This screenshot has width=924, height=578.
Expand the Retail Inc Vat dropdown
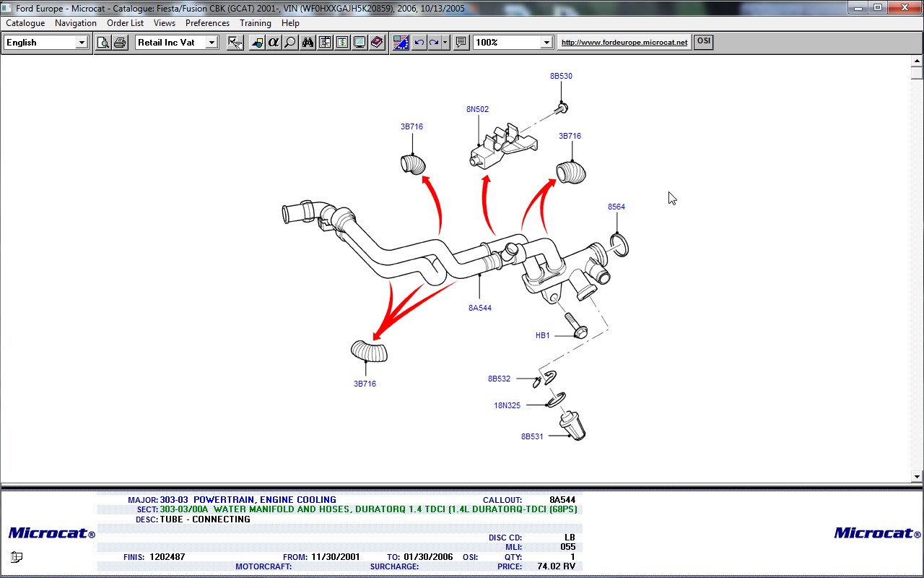(212, 43)
